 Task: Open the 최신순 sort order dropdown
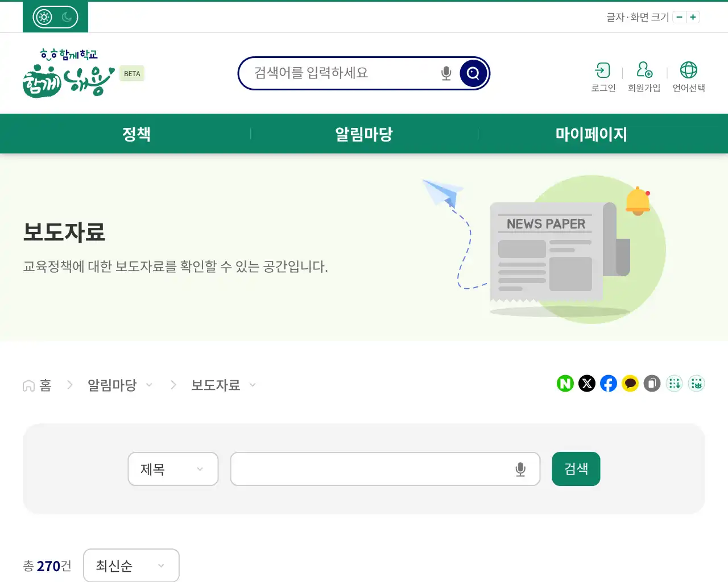pyautogui.click(x=131, y=566)
